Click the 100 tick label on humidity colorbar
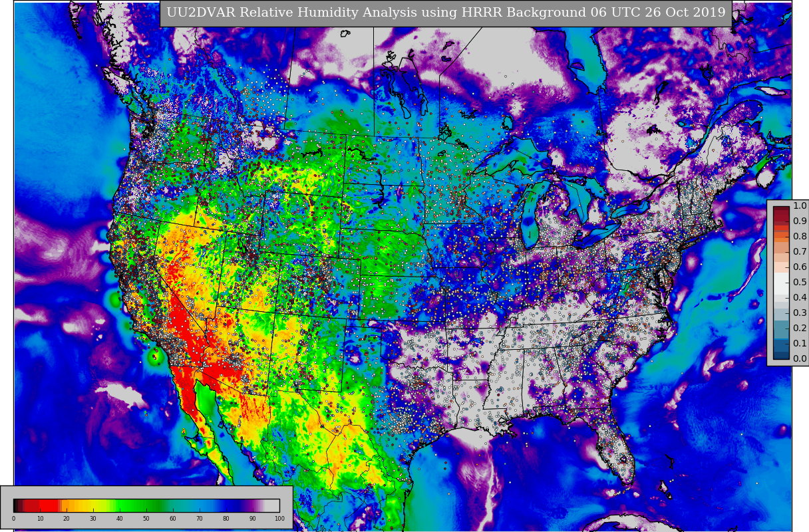The image size is (809, 532). point(279,519)
